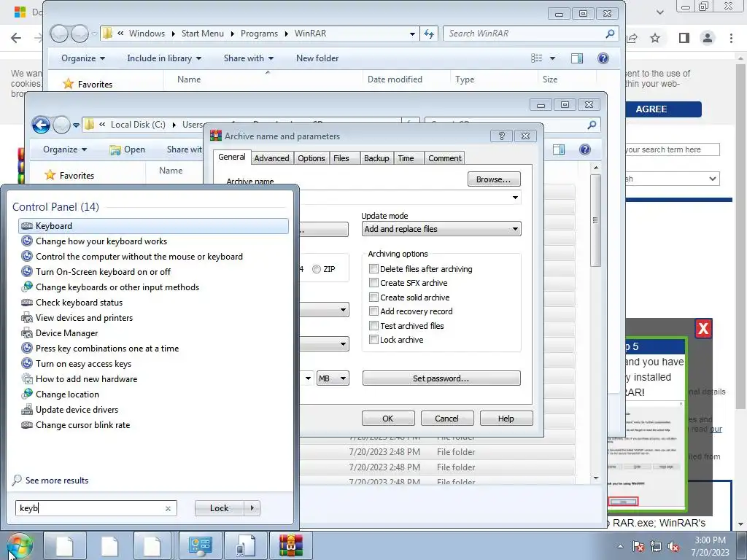This screenshot has width=747, height=560.
Task: Open Share with dropdown in WinRAR window
Action: click(x=249, y=58)
